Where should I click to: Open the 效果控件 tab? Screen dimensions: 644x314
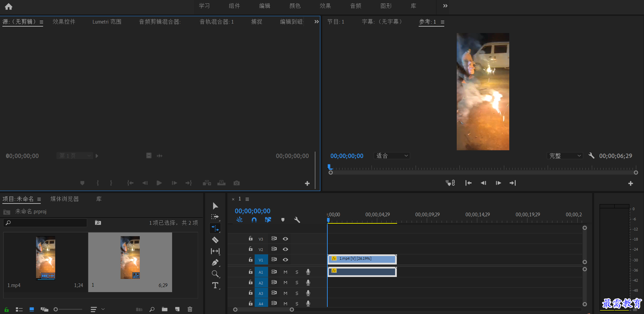pyautogui.click(x=64, y=22)
